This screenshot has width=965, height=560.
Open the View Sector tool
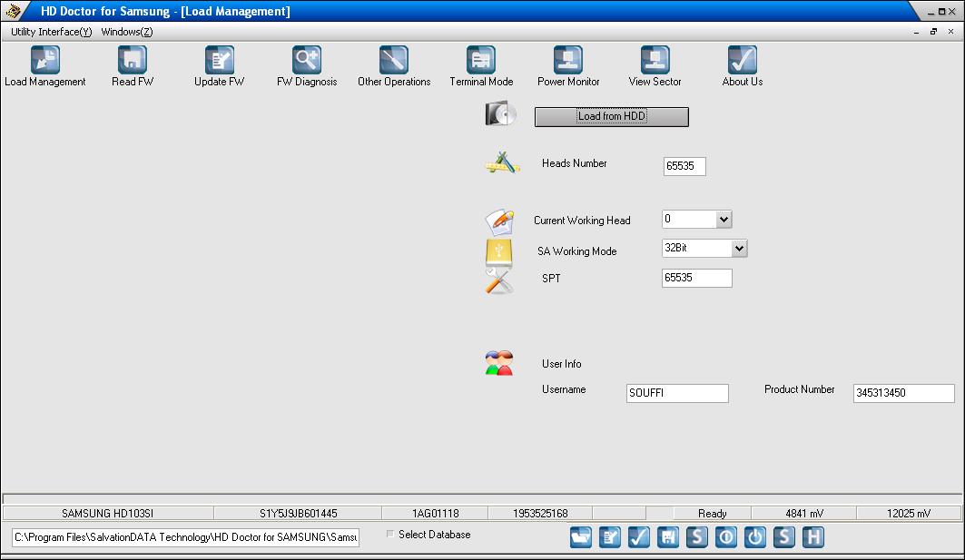pyautogui.click(x=655, y=60)
